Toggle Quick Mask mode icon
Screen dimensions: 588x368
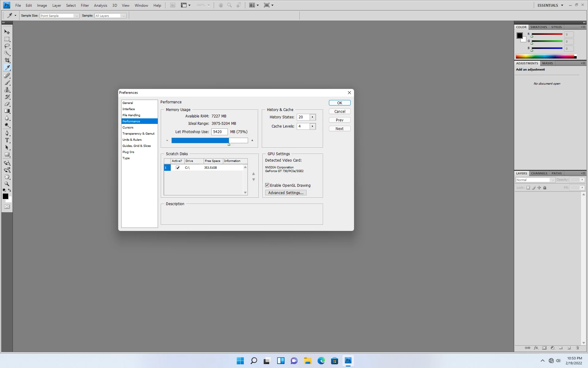click(7, 207)
